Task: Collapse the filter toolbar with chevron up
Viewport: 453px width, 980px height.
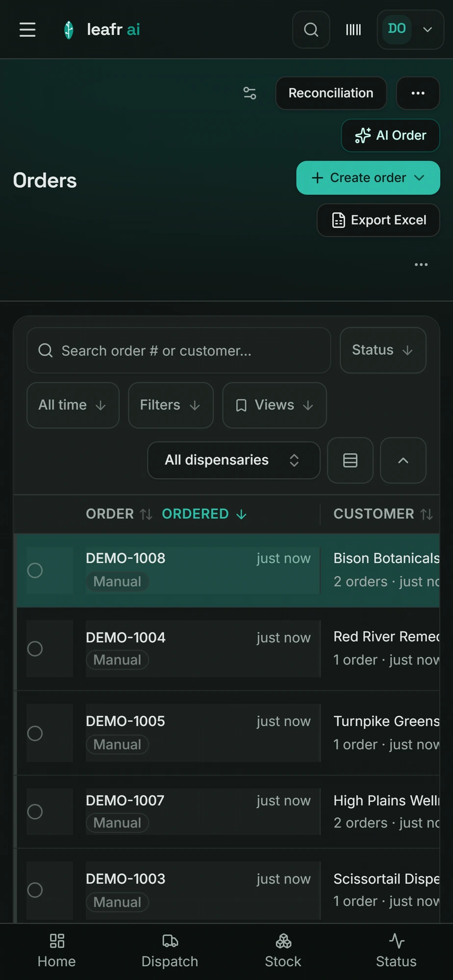Action: pos(403,460)
